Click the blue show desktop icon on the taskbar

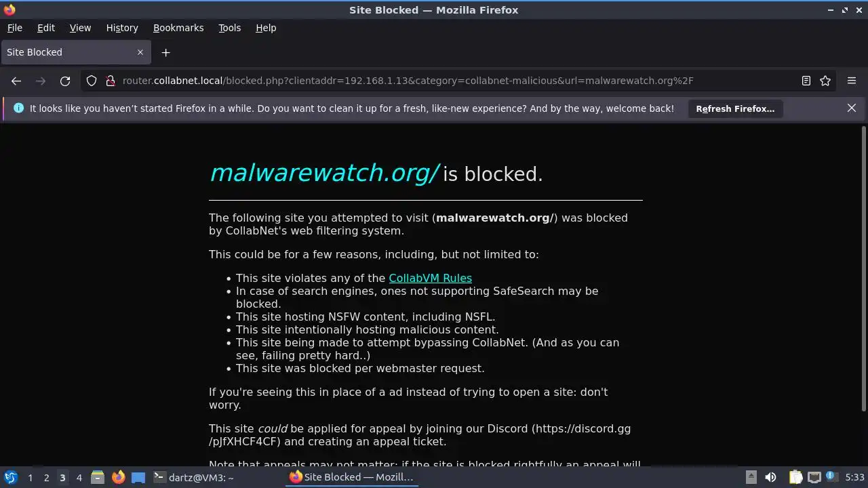(x=138, y=477)
